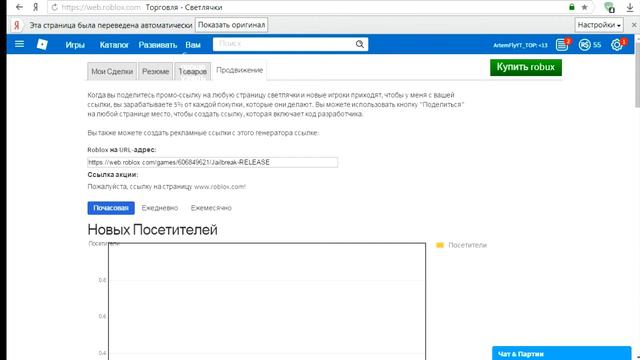Go back with the browser back arrow

click(19, 7)
